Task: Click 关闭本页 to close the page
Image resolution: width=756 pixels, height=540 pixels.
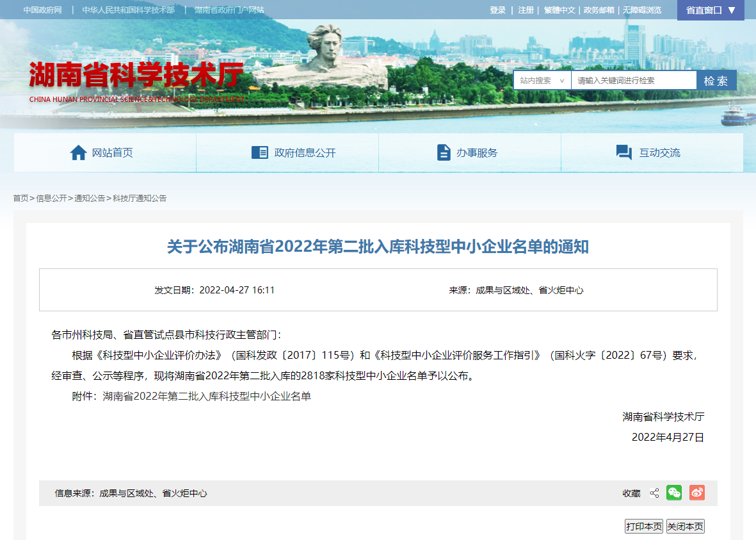Action: (686, 525)
